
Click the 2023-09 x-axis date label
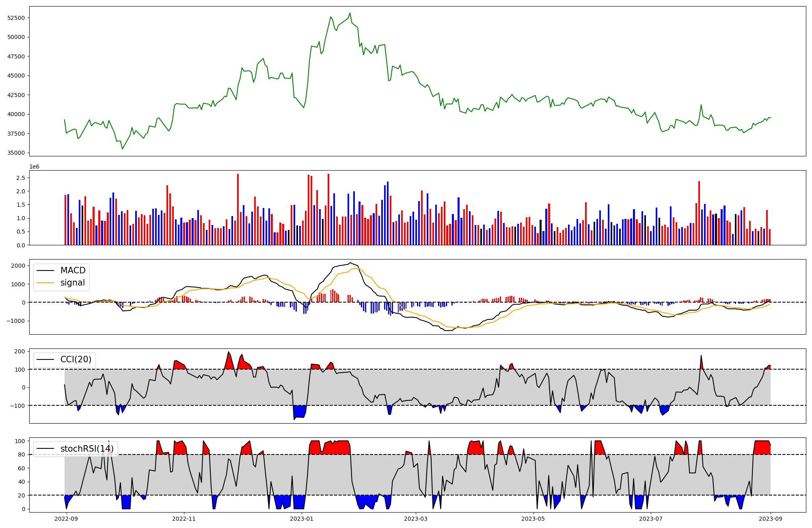[771, 519]
